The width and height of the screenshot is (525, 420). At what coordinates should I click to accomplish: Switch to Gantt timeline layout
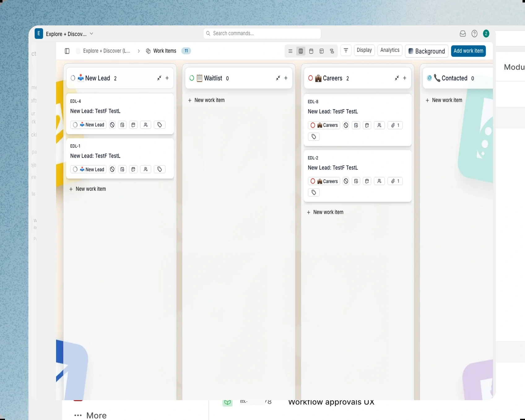point(332,51)
